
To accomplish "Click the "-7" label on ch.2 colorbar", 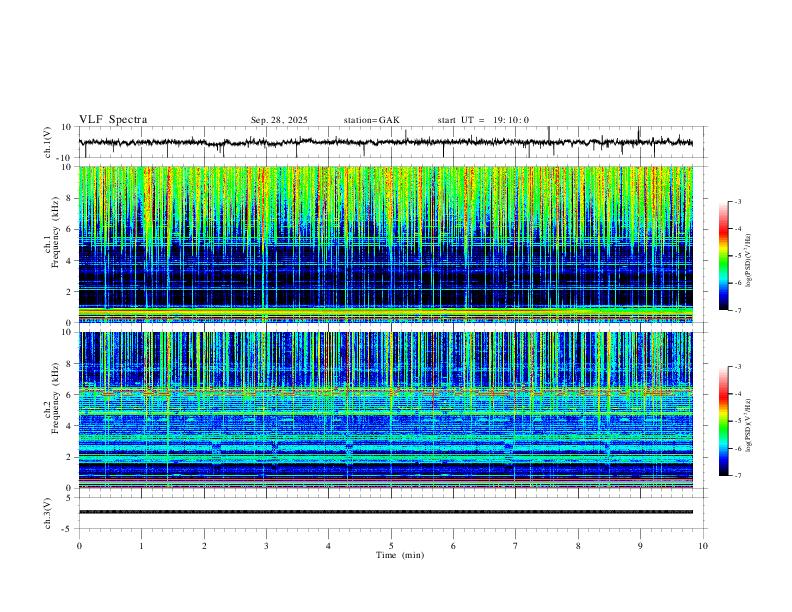I will click(x=737, y=476).
